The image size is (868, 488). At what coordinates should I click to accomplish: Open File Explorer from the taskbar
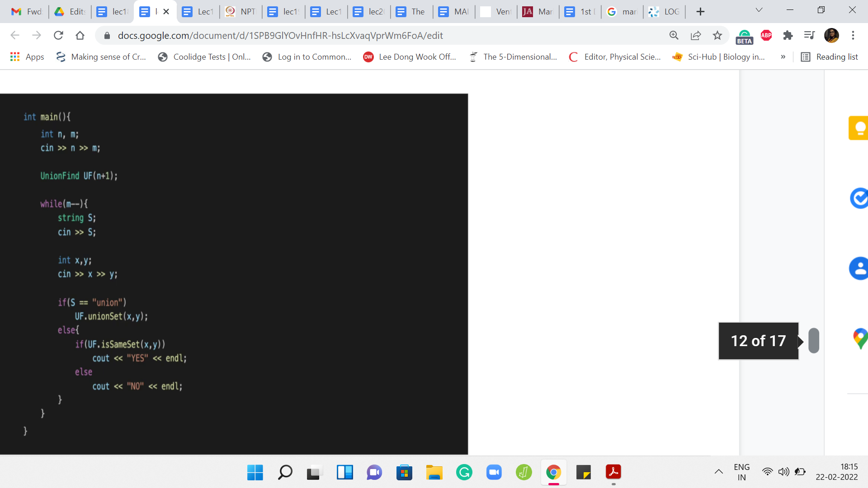pos(434,473)
